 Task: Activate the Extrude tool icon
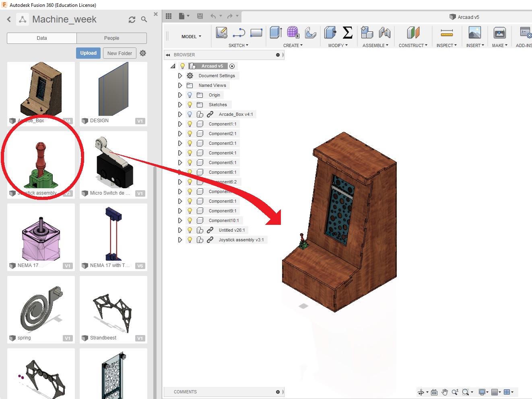pos(276,33)
